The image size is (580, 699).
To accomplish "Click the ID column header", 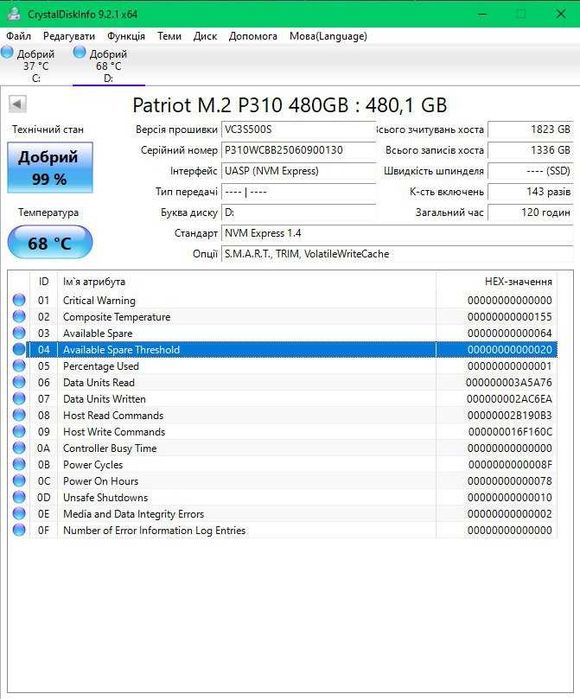I will 43,281.
